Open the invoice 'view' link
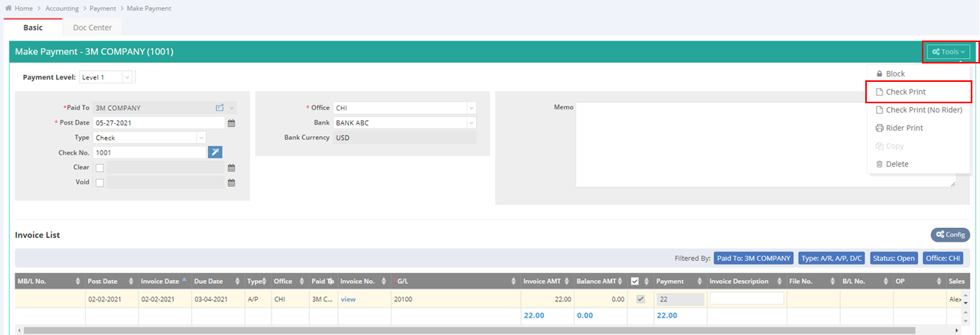The image size is (980, 335). [x=349, y=299]
